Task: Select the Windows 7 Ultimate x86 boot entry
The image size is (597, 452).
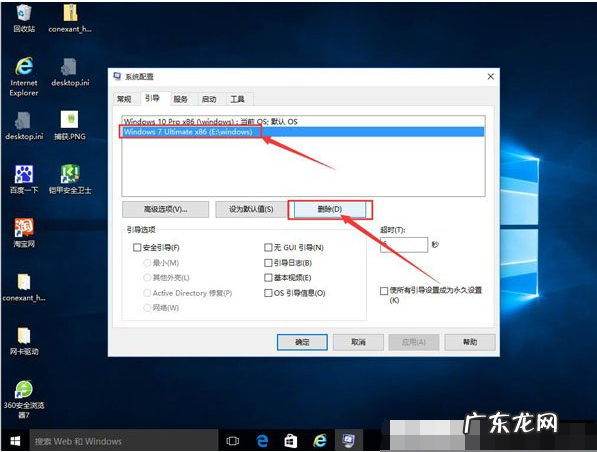Action: coord(303,132)
